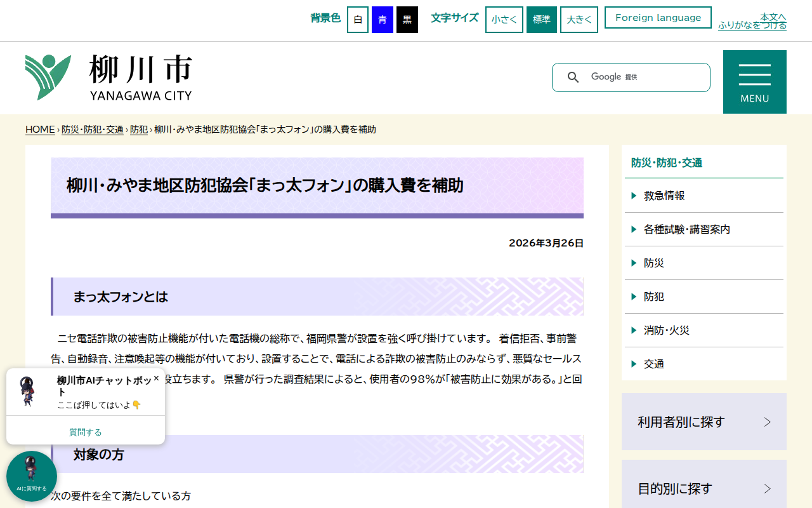Open sidebar heading 防災・防犯・交通

[x=667, y=163]
